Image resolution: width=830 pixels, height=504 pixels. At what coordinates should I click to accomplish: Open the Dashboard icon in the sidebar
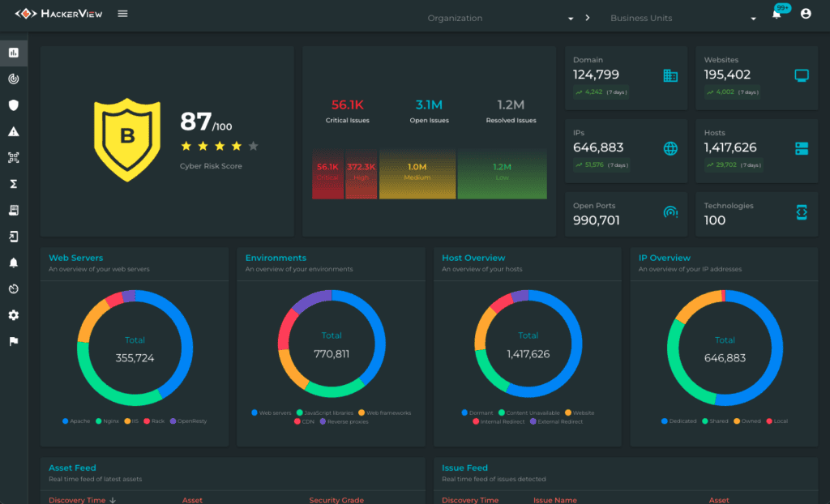tap(14, 53)
